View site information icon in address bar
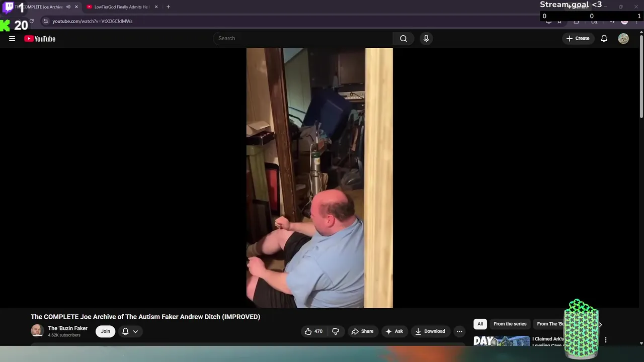Image resolution: width=644 pixels, height=362 pixels. point(46,21)
